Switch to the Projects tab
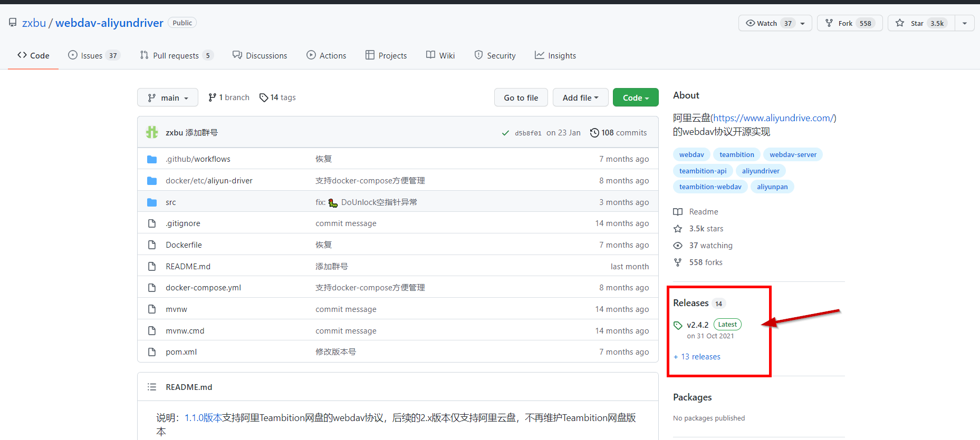Image resolution: width=980 pixels, height=440 pixels. click(x=386, y=55)
